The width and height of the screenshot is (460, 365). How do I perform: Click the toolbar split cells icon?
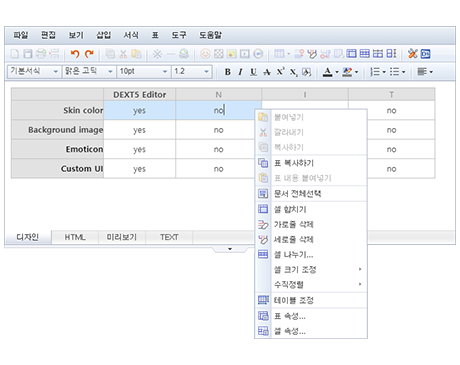pos(365,53)
